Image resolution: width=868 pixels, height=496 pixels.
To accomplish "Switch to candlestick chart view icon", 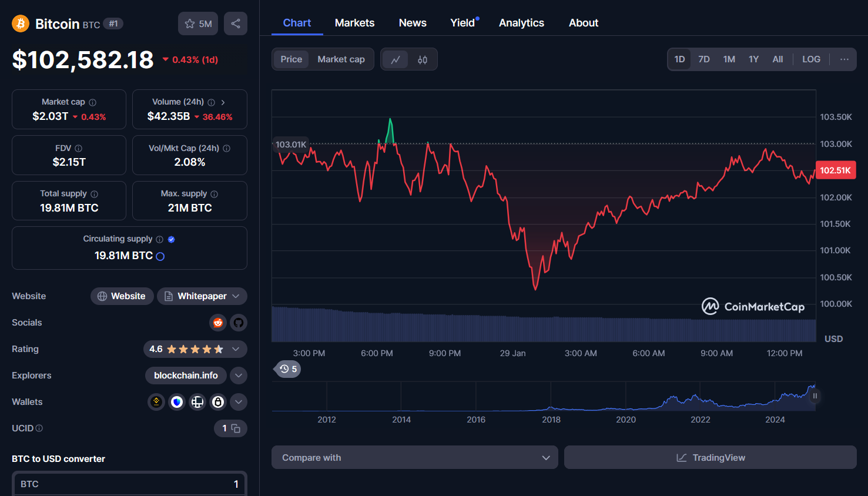I will tap(423, 59).
